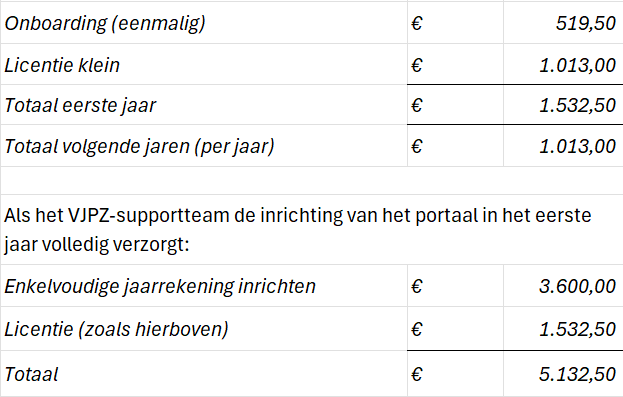Click the euro sign beside Enkelvoudige jaarrekening
Screen dimensions: 623x397
click(416, 286)
